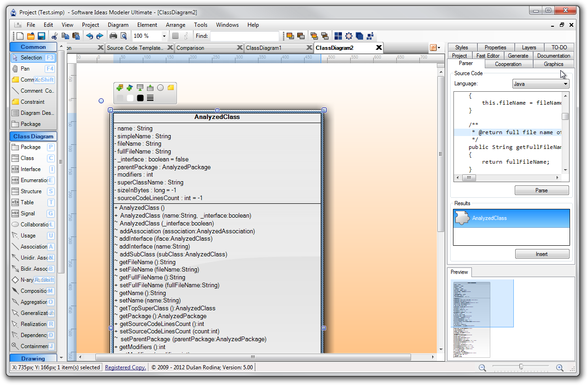Open the Cooperation tab
Screen dimensions: 588x385
pyautogui.click(x=508, y=64)
